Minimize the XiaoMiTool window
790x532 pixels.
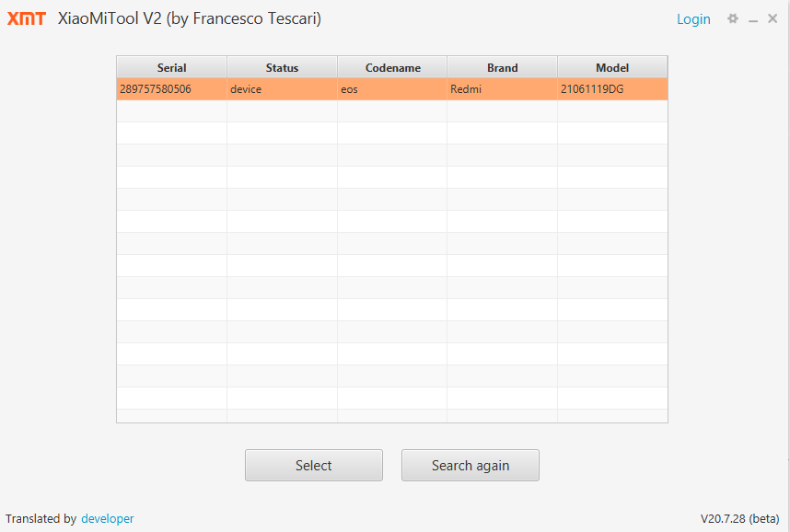(753, 19)
